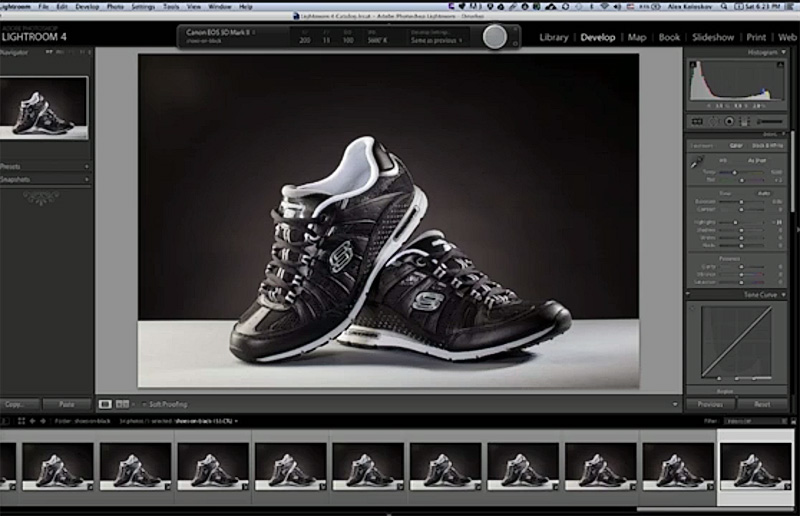800x516 pixels.
Task: Adjust the Exposure slider handle
Action: pyautogui.click(x=741, y=202)
